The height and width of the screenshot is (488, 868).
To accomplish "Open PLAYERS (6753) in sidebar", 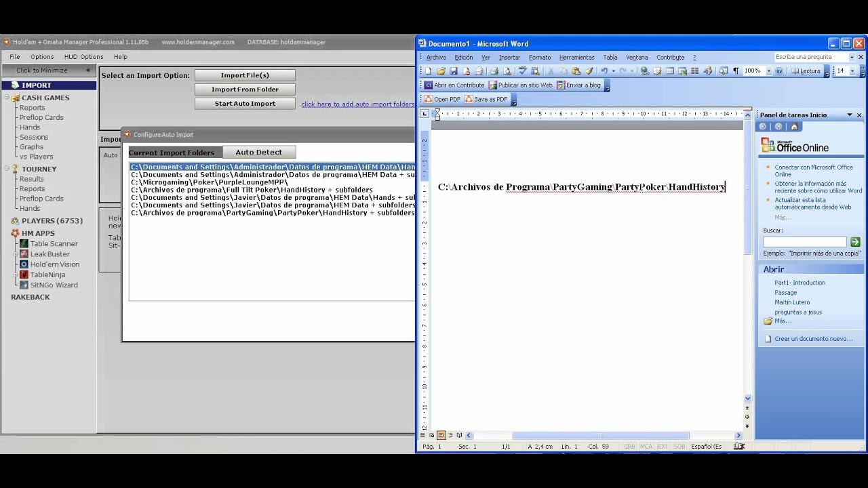I will [x=52, y=221].
